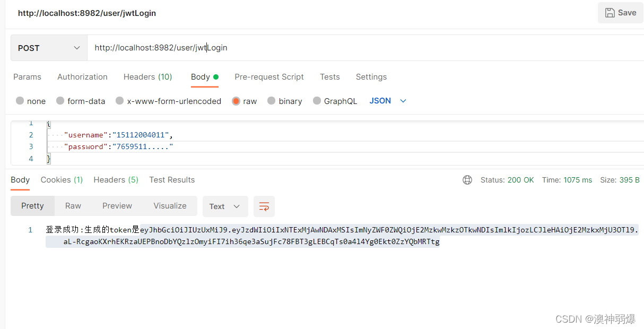Image resolution: width=644 pixels, height=329 pixels.
Task: Click the token text starting with eyJhbGci
Action: tap(389, 230)
